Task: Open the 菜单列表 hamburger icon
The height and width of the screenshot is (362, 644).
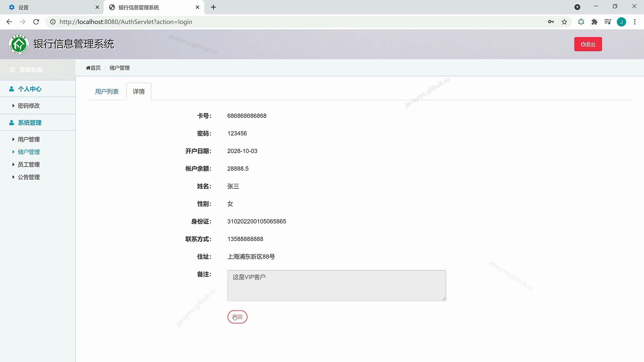Action: point(12,69)
